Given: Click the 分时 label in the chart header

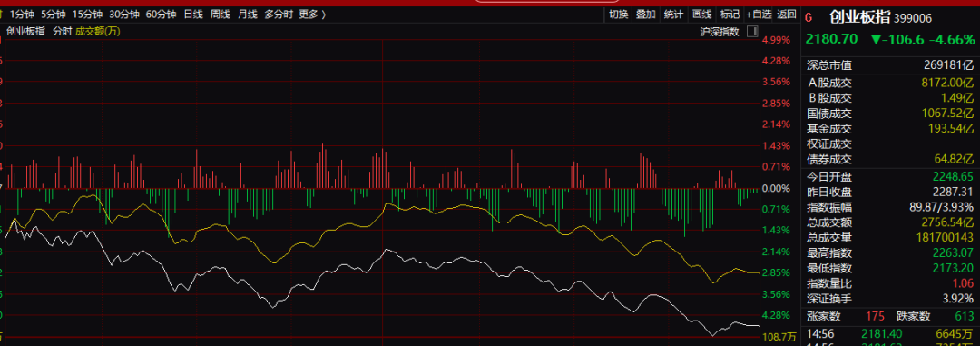Looking at the screenshot, I should tap(63, 31).
